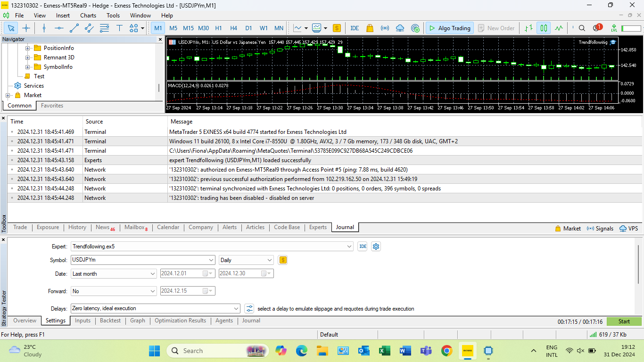This screenshot has width=644, height=362.
Task: Open the File menu
Action: point(19,16)
